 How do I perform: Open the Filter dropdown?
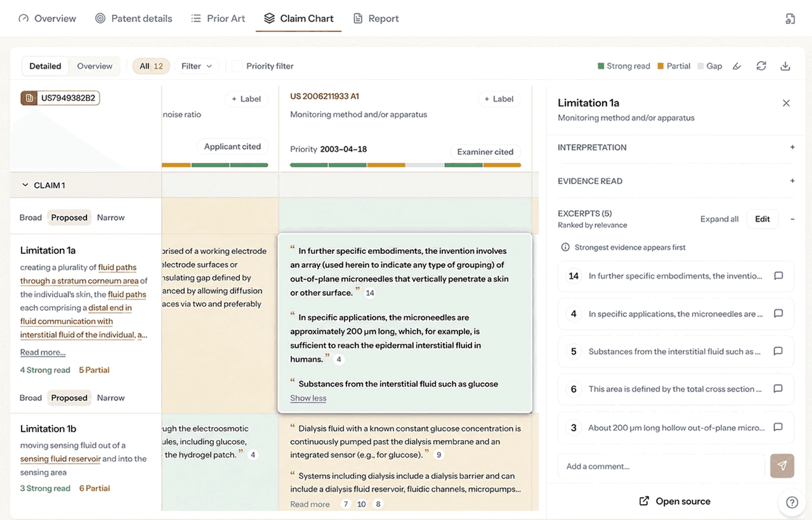point(197,66)
